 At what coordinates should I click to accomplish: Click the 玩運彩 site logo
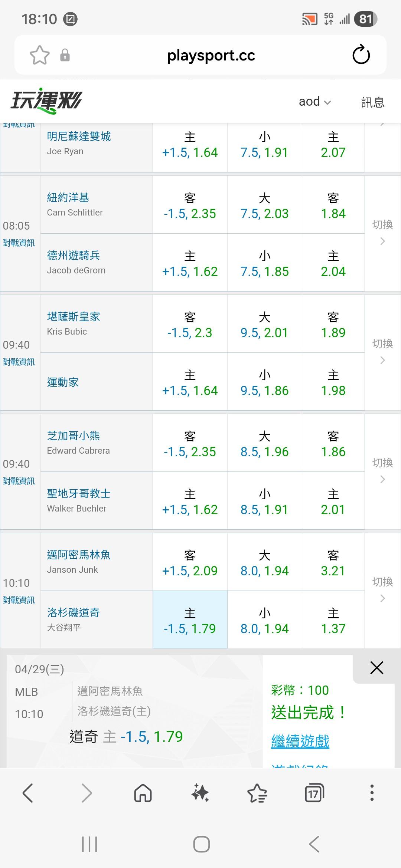(46, 101)
